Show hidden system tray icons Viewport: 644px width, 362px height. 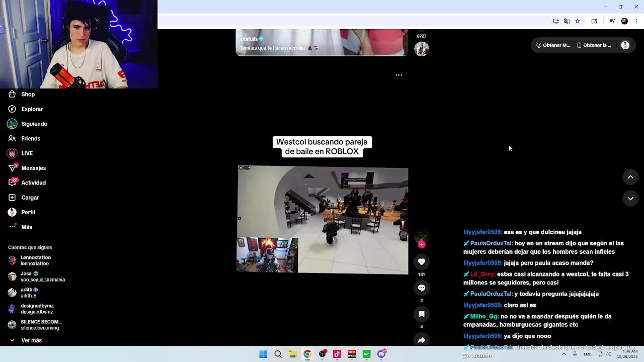(564, 354)
